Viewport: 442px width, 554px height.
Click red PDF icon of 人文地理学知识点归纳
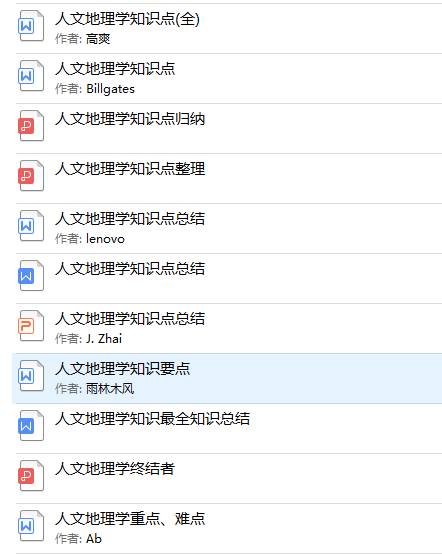pyautogui.click(x=31, y=126)
